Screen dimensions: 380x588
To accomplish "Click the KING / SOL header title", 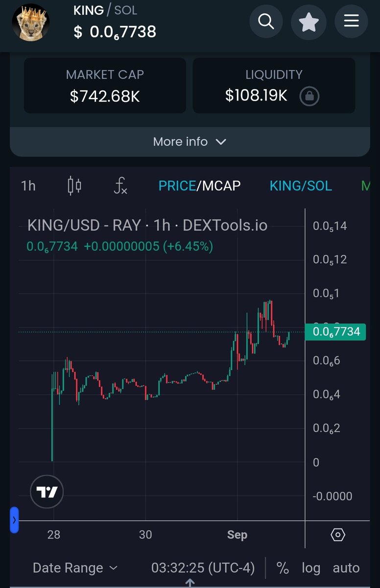I will pos(105,10).
